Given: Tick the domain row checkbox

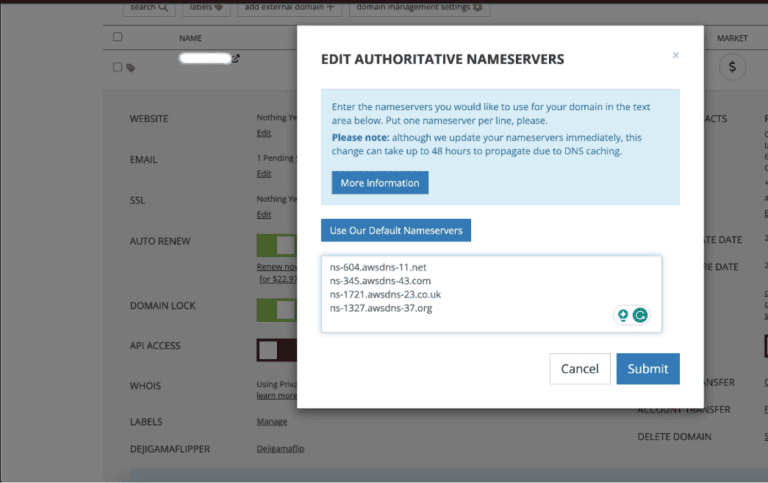Looking at the screenshot, I should 117,67.
